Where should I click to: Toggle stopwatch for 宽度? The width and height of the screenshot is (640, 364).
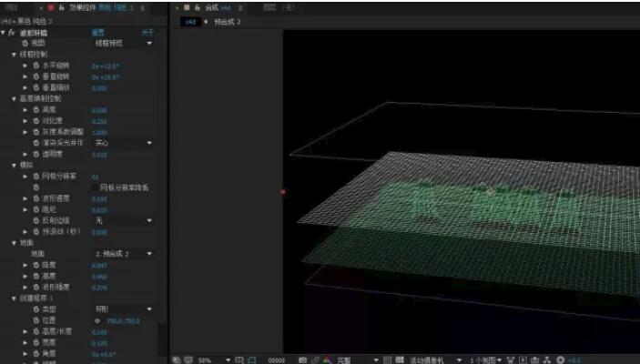[36, 342]
